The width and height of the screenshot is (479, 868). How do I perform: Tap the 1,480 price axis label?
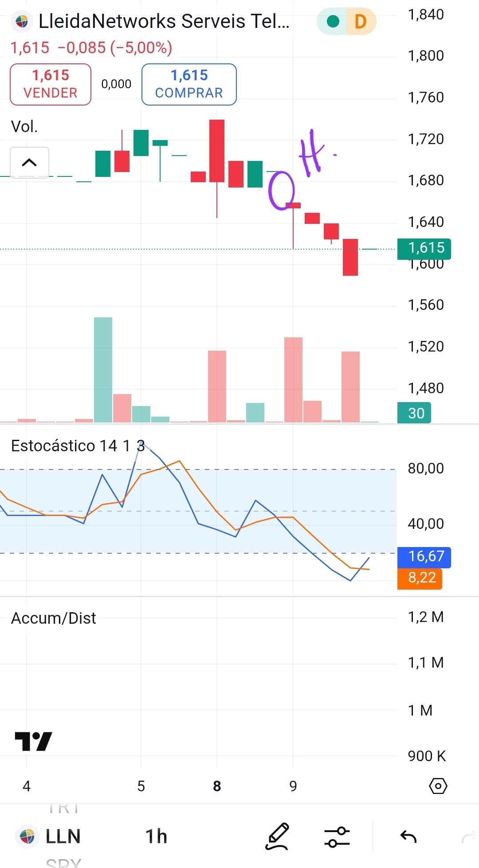tap(426, 388)
